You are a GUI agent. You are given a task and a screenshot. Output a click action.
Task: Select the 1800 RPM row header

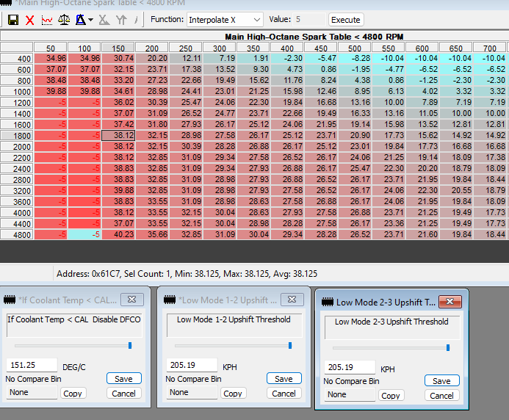(17, 135)
